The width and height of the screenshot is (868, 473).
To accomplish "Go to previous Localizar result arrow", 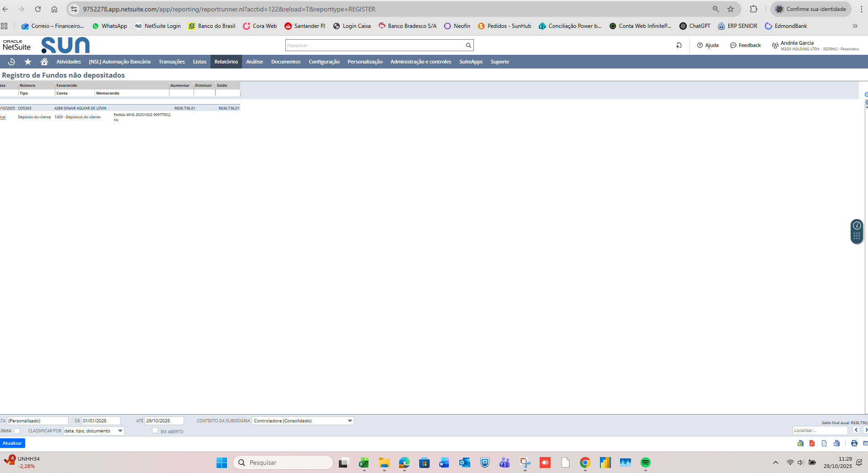I will (x=856, y=430).
